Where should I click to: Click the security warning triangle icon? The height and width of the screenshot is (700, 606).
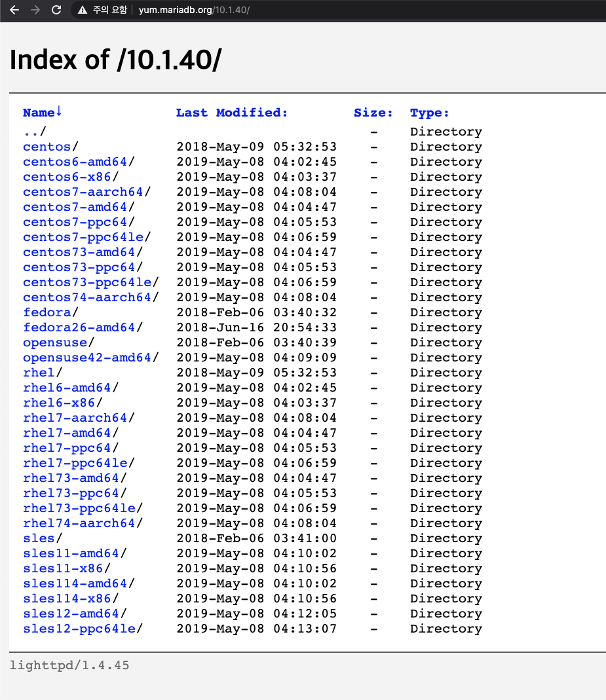pos(82,10)
